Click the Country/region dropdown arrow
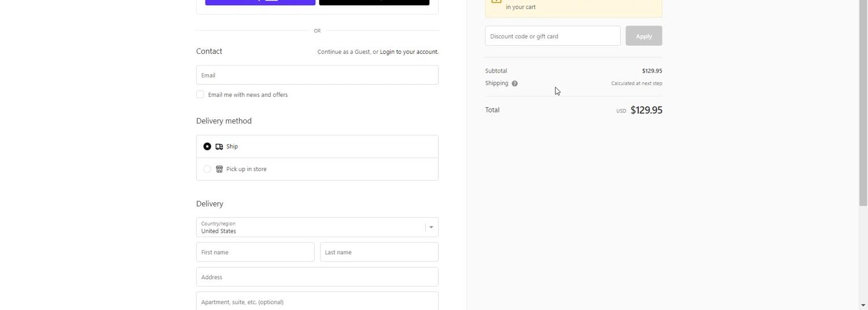This screenshot has height=310, width=868. [431, 227]
